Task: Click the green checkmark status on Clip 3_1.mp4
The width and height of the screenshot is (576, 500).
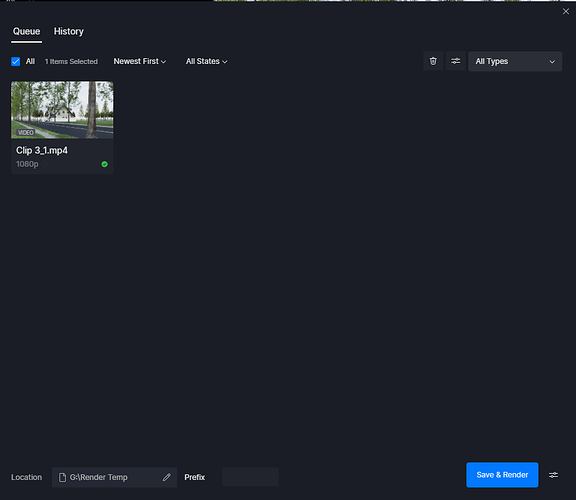Action: (105, 164)
